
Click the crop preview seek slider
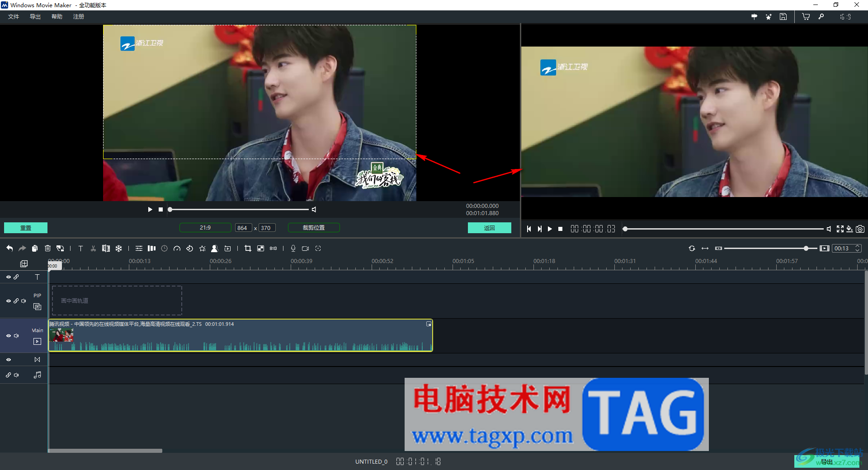pos(239,210)
